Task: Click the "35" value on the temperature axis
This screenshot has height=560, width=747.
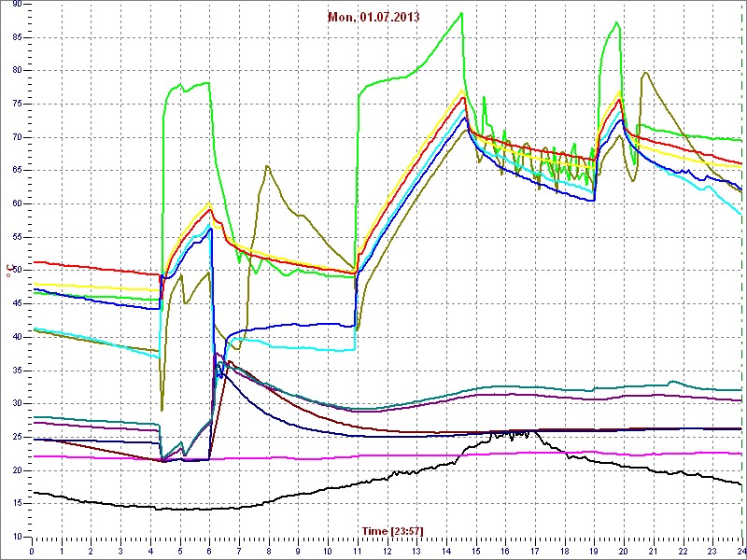Action: click(x=18, y=371)
